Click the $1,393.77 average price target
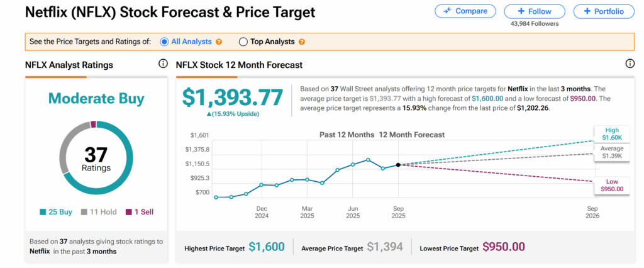The height and width of the screenshot is (268, 644). [233, 98]
